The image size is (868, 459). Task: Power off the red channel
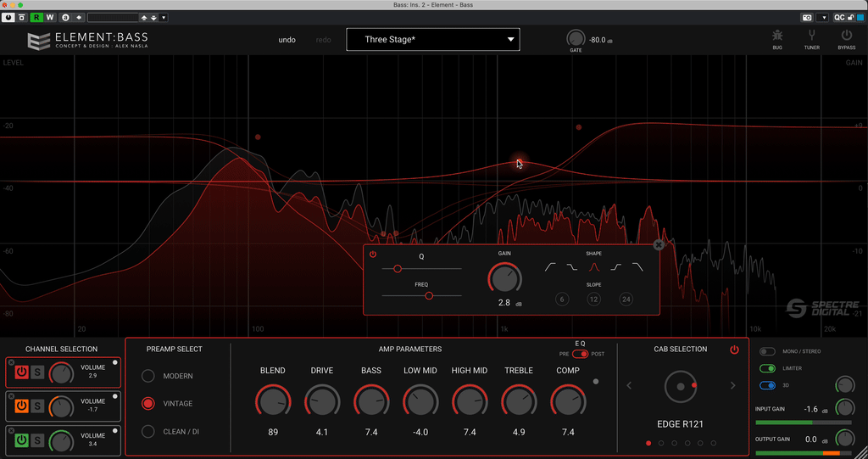click(22, 372)
